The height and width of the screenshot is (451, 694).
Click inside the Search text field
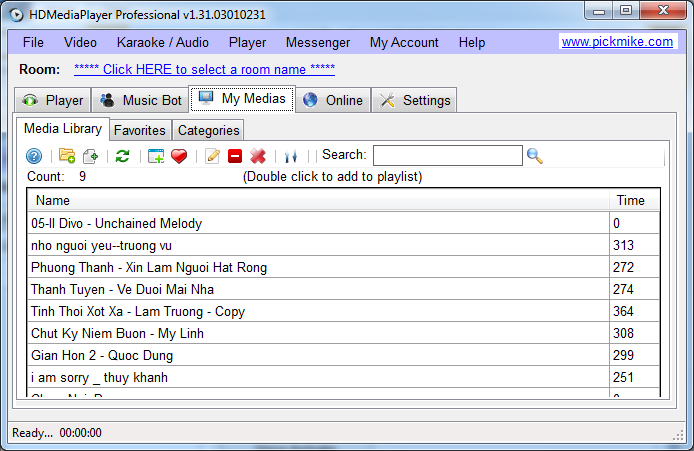[447, 155]
